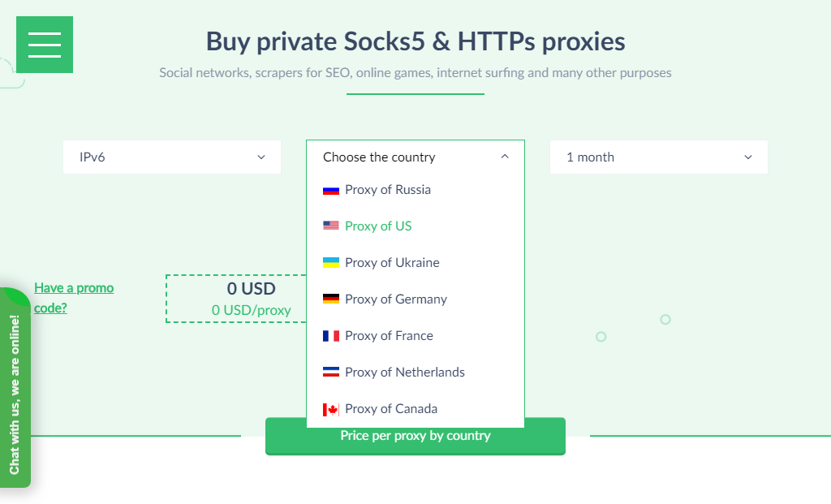Click the Have a promo code link
The height and width of the screenshot is (504, 831).
74,298
